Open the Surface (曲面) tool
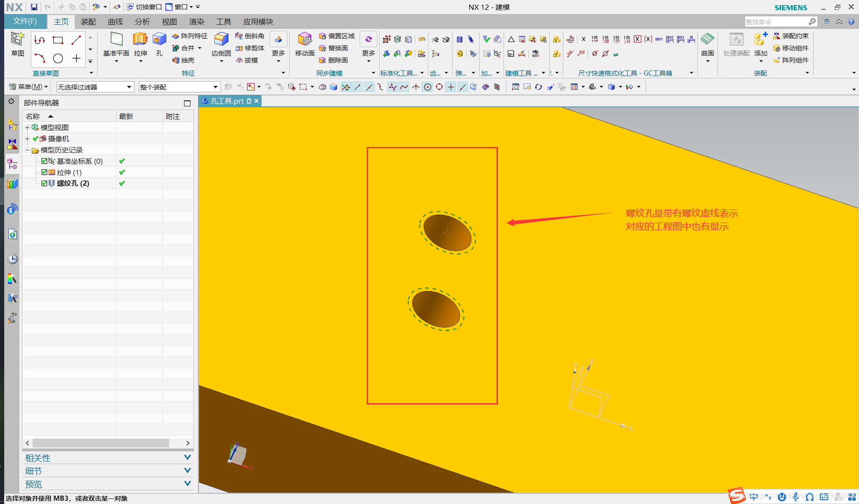Viewport: 859px width, 504px height. click(x=708, y=44)
